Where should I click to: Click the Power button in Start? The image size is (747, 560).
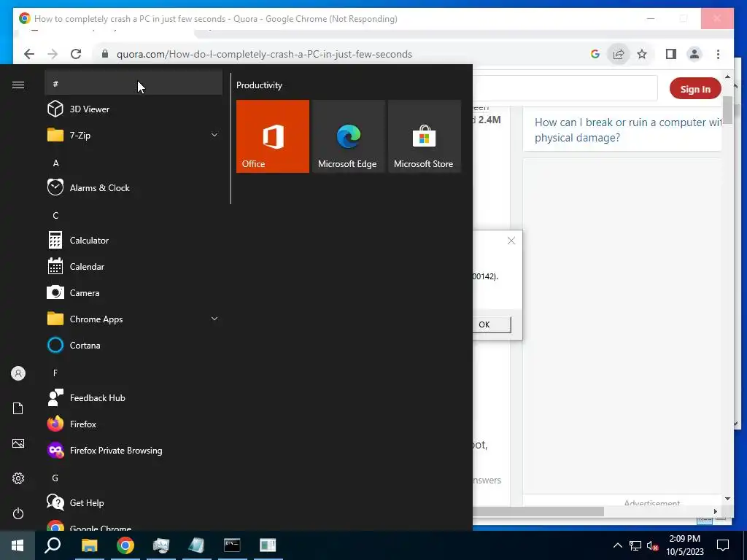[x=18, y=513]
